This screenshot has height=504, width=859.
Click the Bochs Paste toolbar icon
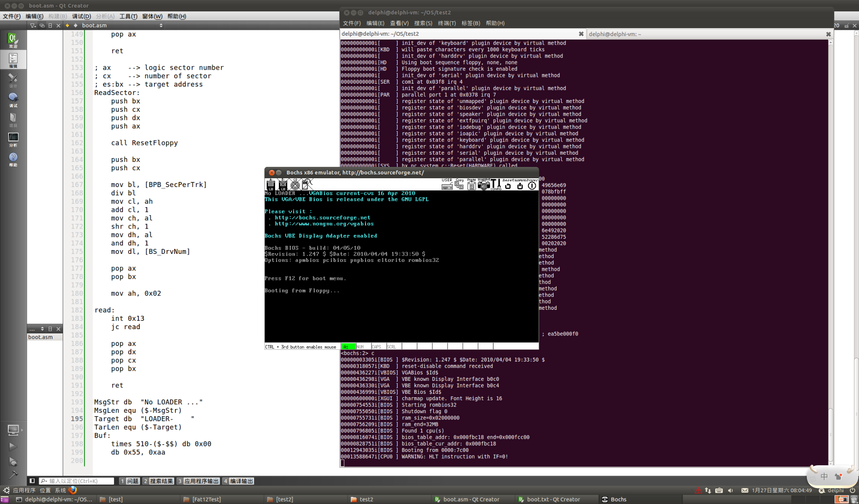coord(472,185)
